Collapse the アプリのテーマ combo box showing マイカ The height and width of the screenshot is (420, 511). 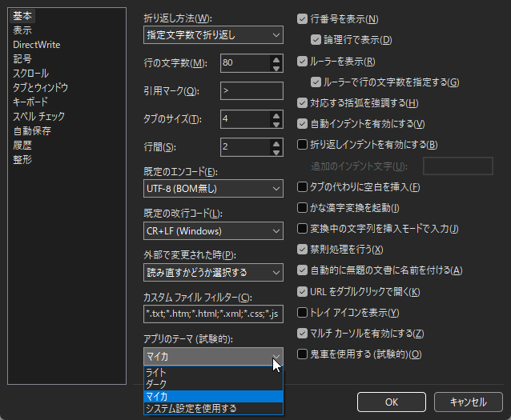pos(213,357)
